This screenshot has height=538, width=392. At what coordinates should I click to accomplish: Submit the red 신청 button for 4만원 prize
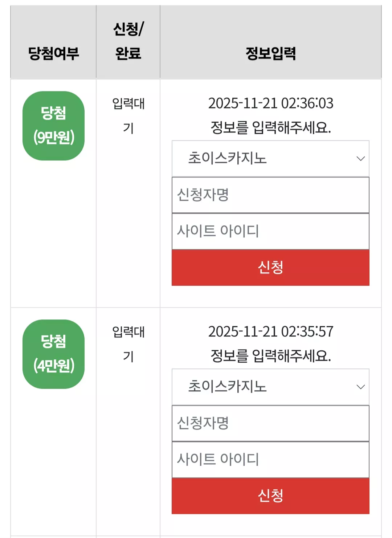coord(270,496)
